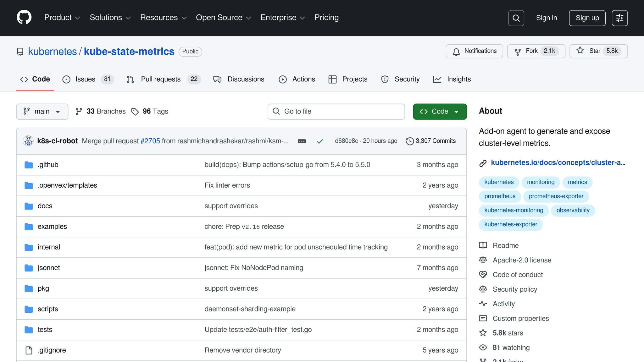Open the .openvex/templates folder name
This screenshot has width=644, height=362.
tap(67, 185)
